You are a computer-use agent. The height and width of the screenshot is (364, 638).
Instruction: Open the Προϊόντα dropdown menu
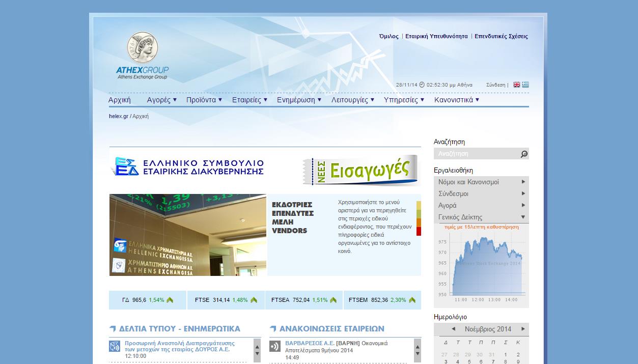[x=204, y=100]
